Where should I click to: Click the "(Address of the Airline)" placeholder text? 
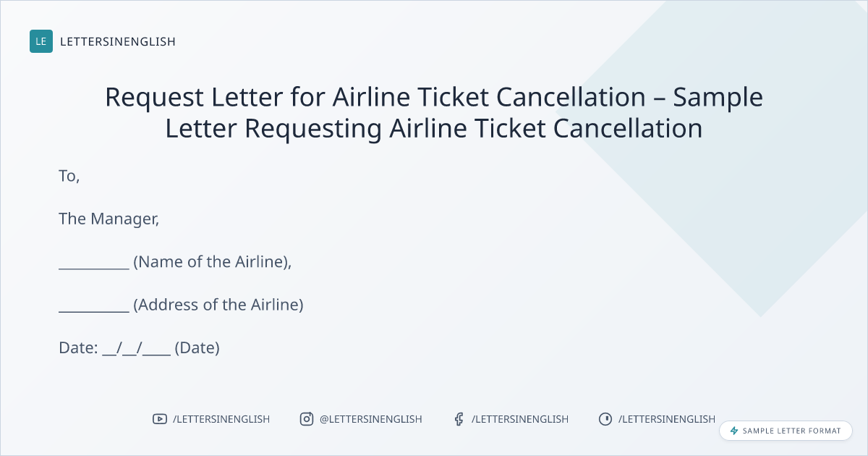218,305
